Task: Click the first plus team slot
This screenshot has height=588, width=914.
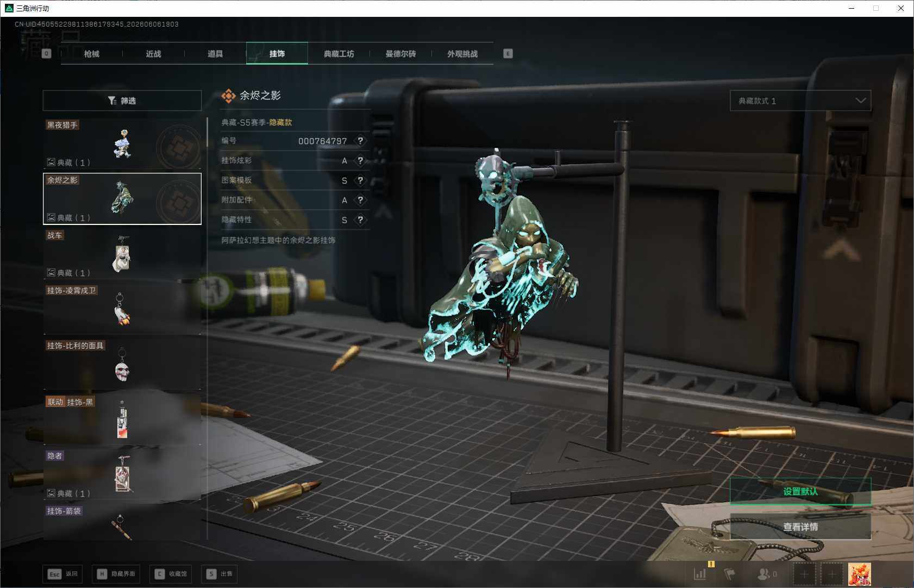Action: click(x=805, y=574)
